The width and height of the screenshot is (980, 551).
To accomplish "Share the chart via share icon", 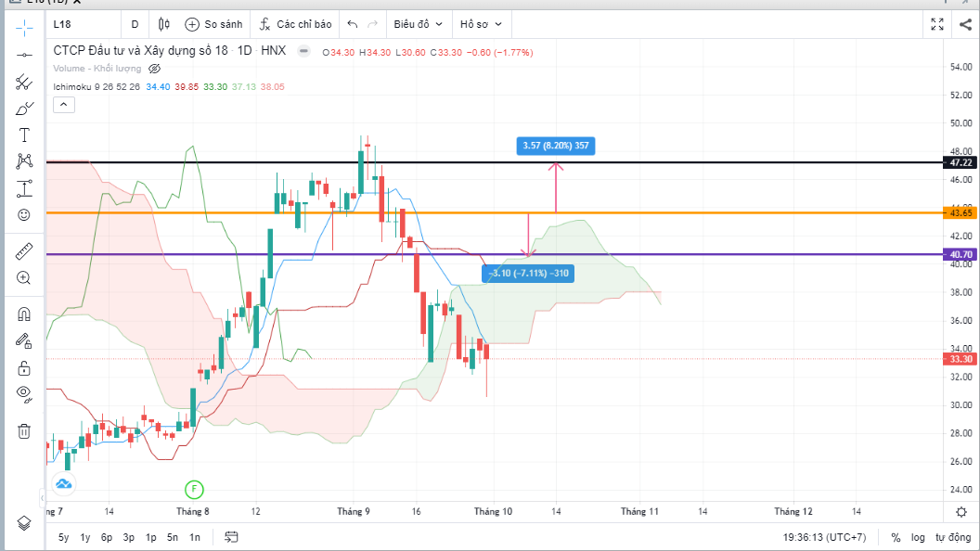I will [x=965, y=24].
